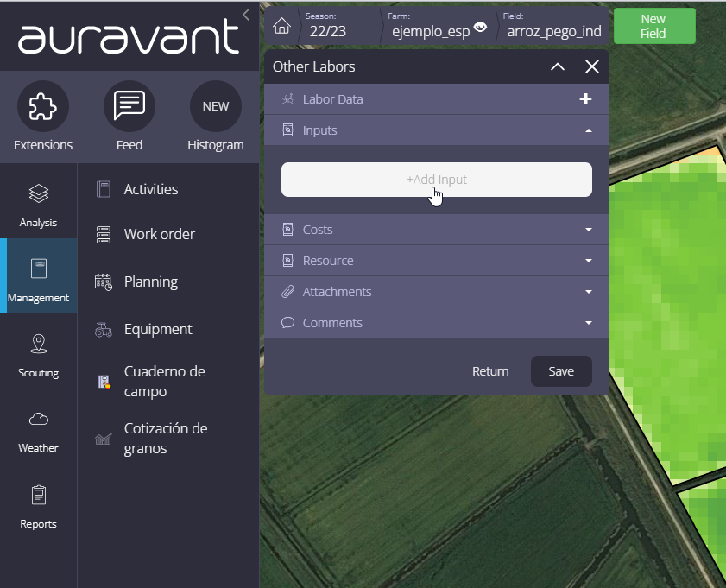726x588 pixels.
Task: Expand Labor Data with the plus icon
Action: (x=585, y=99)
